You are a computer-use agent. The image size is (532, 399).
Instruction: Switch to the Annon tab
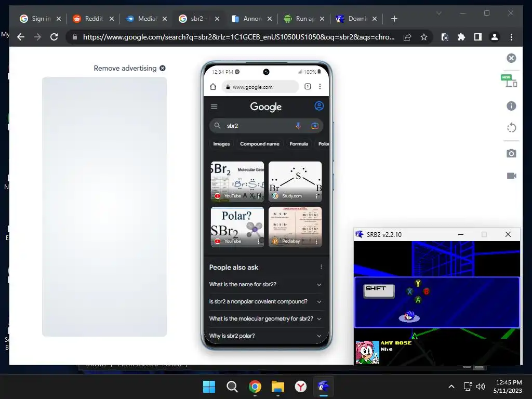[x=251, y=19]
